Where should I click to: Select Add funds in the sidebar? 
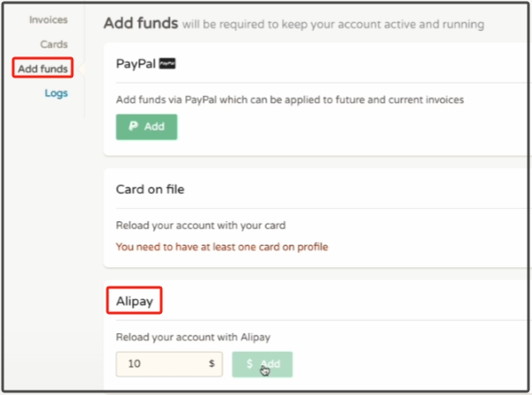tap(43, 68)
